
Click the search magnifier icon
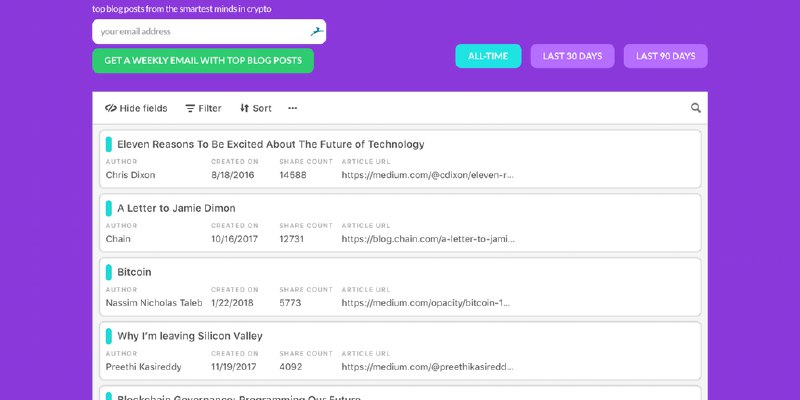tap(695, 108)
